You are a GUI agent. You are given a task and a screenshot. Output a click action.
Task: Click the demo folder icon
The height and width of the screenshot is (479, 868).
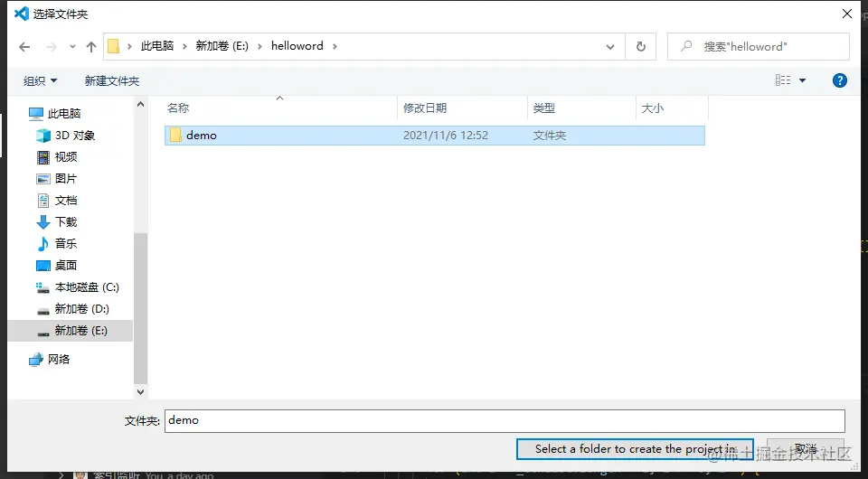(x=175, y=135)
